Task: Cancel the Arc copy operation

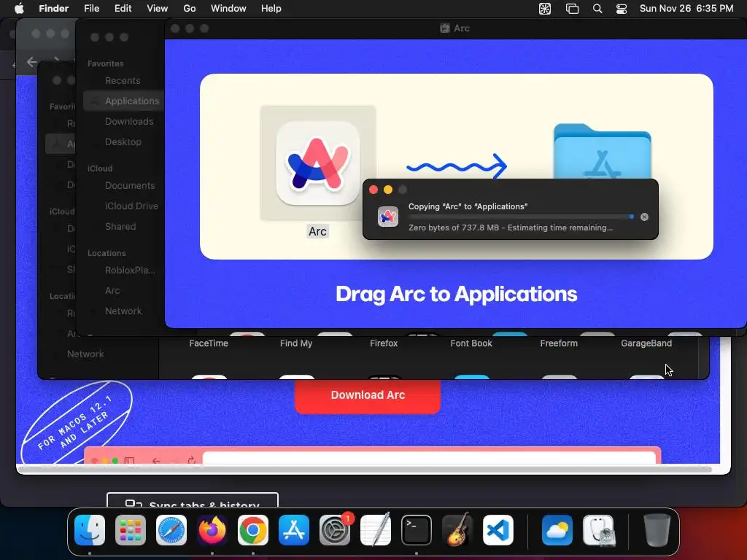Action: point(644,217)
